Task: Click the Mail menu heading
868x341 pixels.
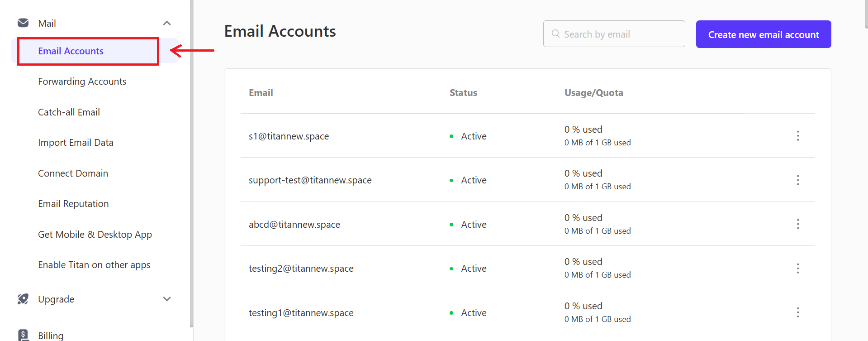Action: tap(47, 24)
